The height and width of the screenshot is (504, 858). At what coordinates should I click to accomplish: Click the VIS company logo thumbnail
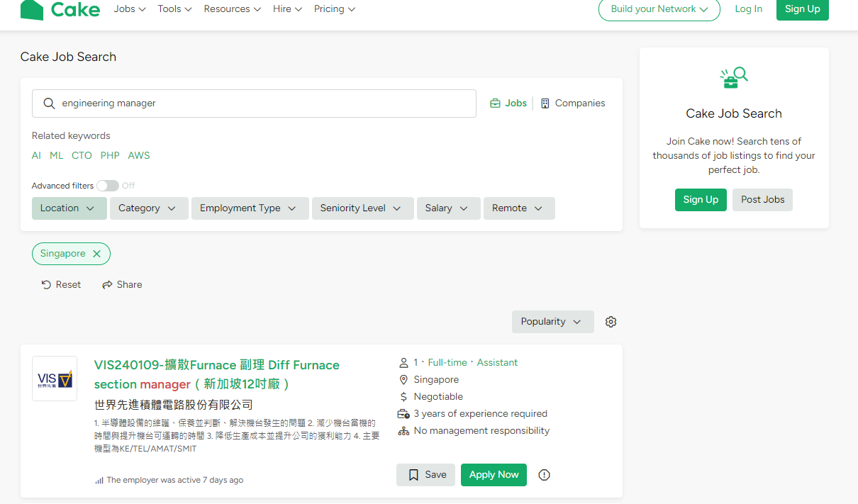point(55,379)
